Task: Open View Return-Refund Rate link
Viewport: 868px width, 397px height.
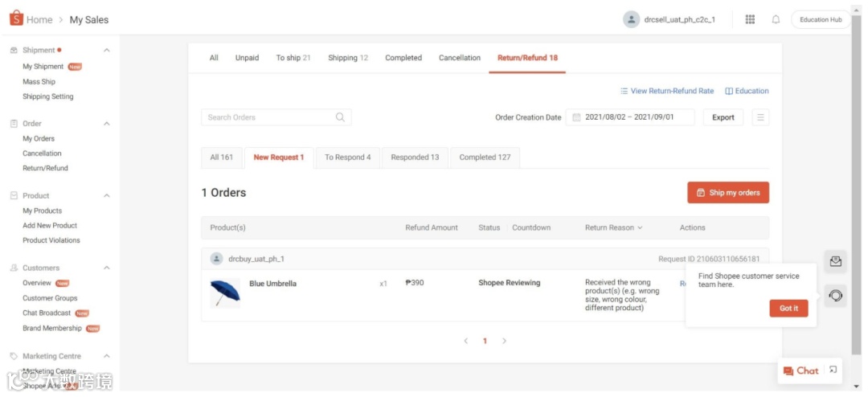Action: [x=667, y=91]
